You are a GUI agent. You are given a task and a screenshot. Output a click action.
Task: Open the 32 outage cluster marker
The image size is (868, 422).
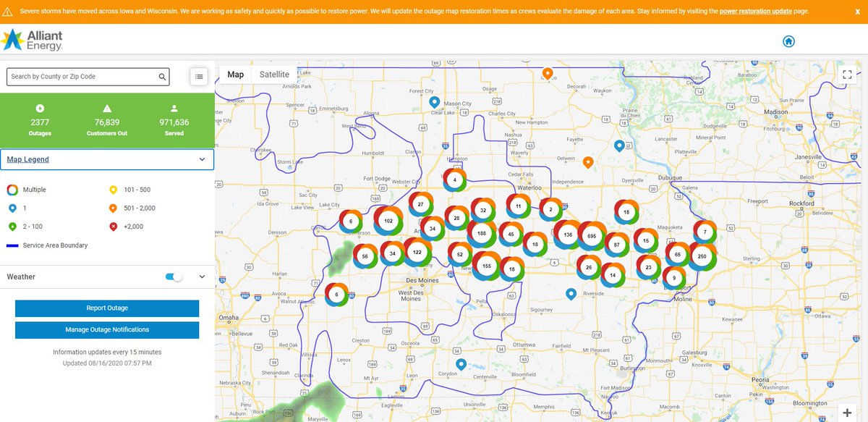point(483,210)
